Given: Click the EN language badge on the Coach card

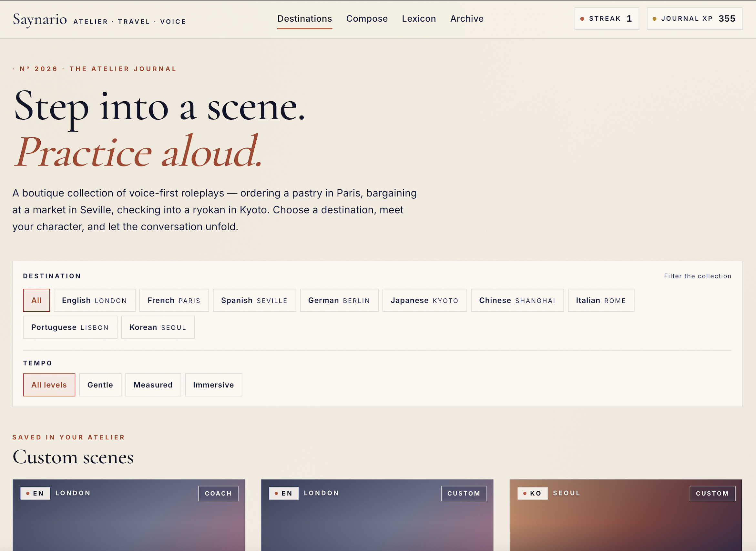Looking at the screenshot, I should point(35,493).
